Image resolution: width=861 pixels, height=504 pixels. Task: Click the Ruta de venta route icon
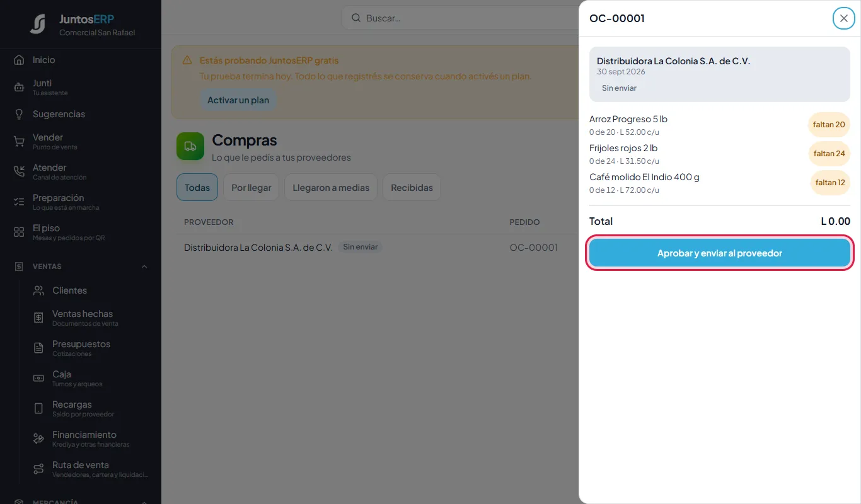tap(38, 469)
